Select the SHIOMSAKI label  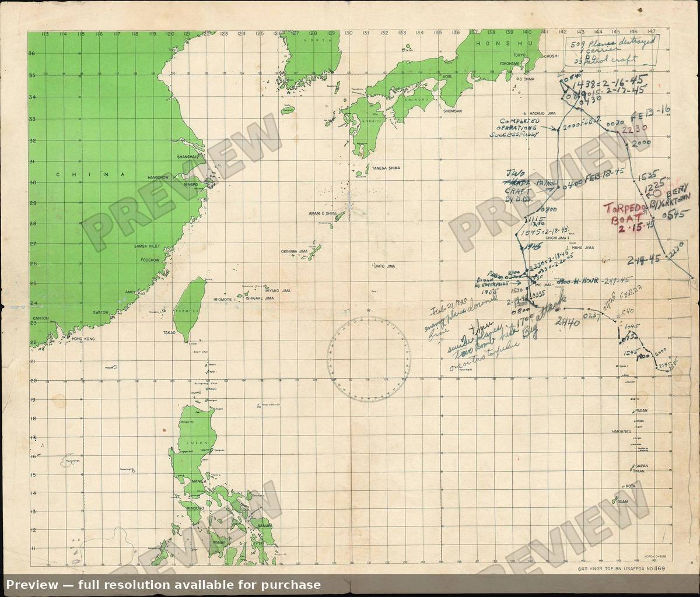click(453, 110)
